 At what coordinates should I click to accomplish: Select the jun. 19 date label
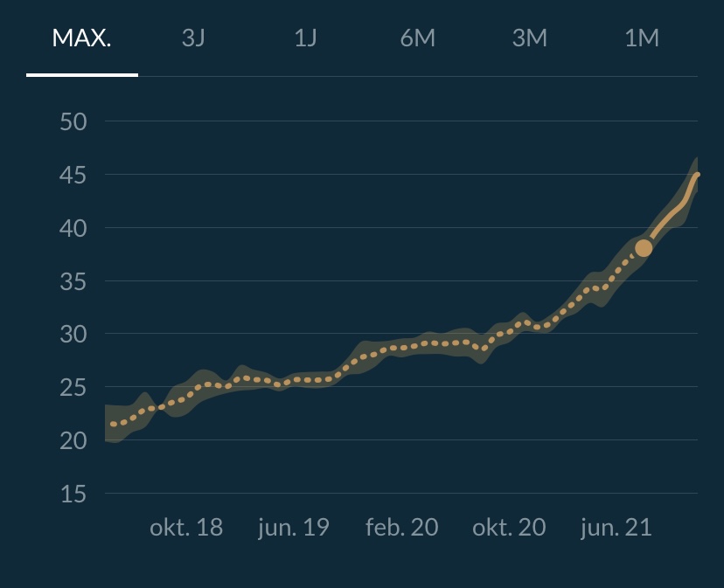[x=294, y=528]
